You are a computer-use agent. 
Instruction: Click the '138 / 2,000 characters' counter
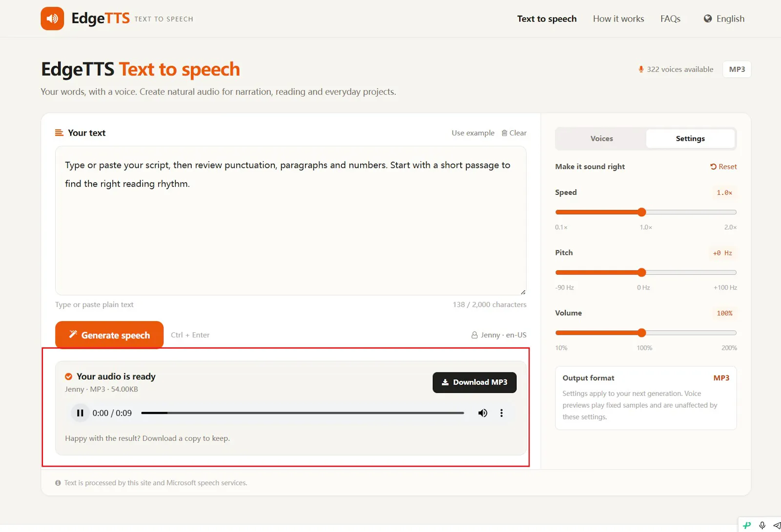pyautogui.click(x=490, y=305)
